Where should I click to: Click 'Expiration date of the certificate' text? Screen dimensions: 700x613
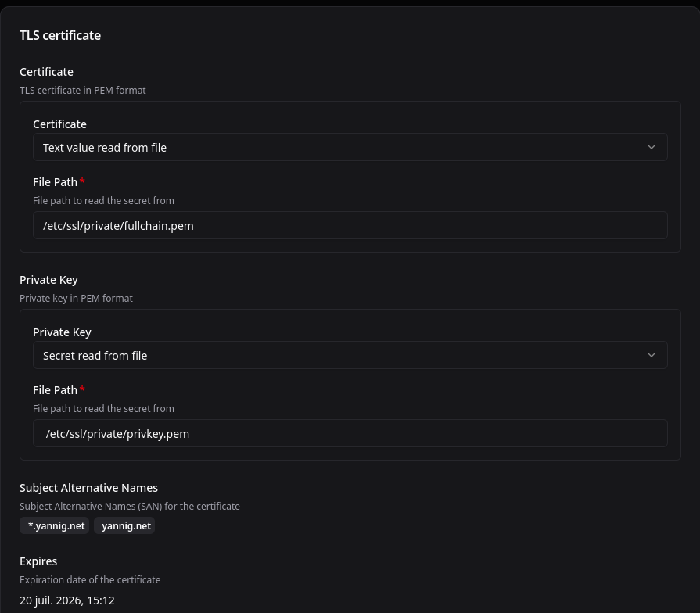(x=90, y=580)
